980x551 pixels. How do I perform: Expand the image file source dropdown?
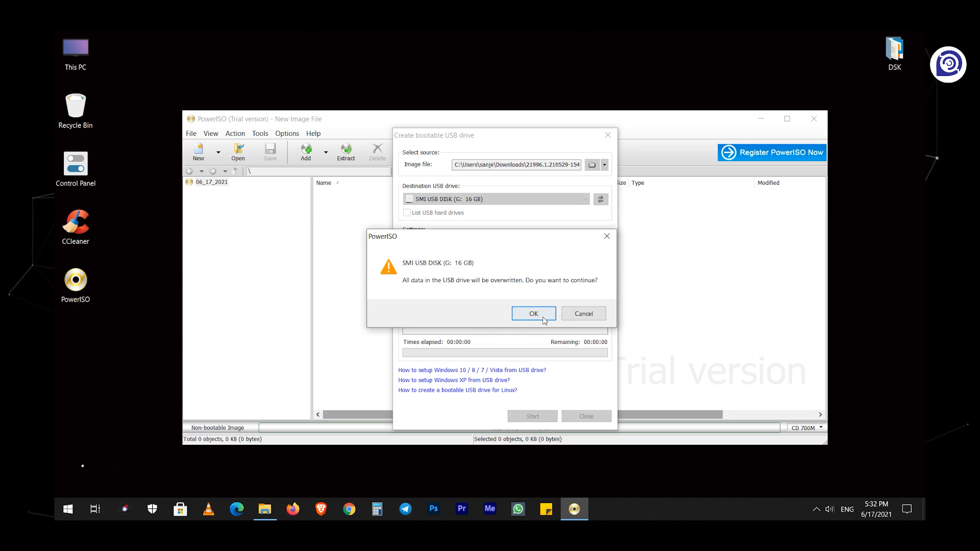point(604,164)
